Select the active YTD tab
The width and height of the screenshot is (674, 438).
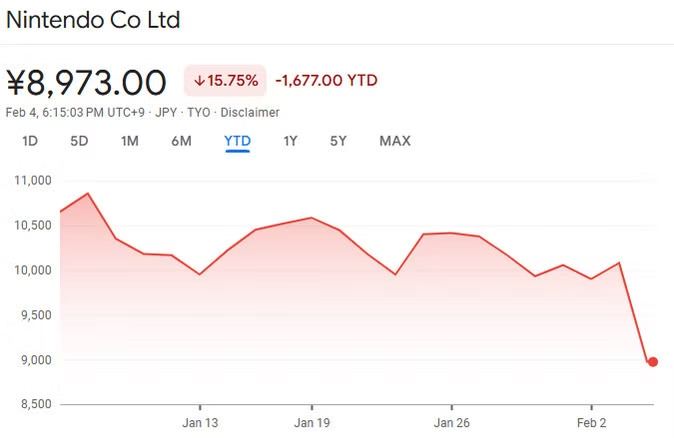(x=237, y=141)
